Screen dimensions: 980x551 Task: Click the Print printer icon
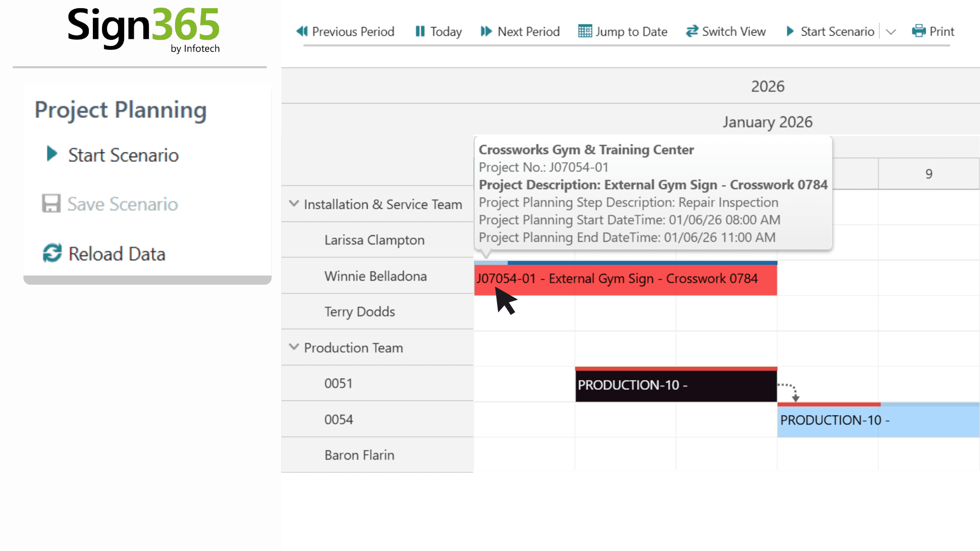click(x=919, y=32)
